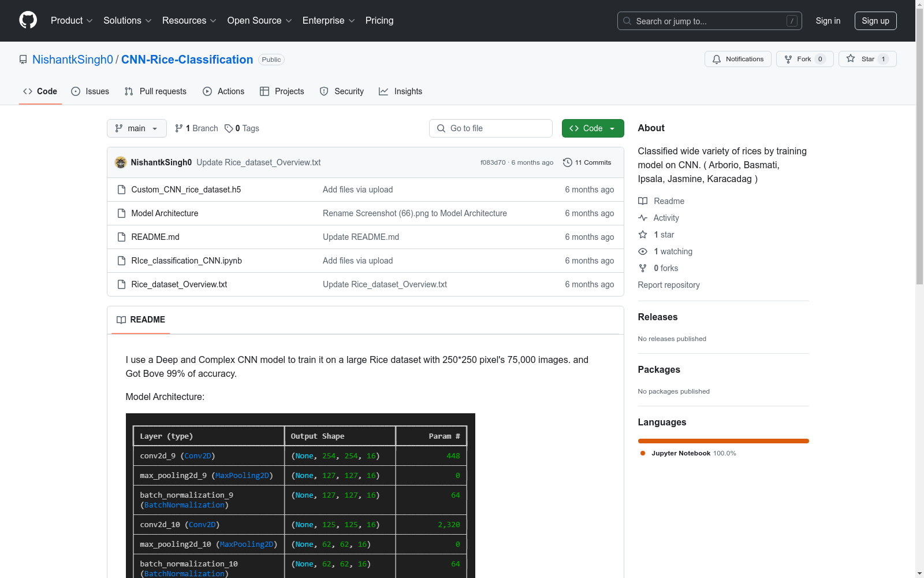Click the fork icon in Fork button
Screen dimensions: 924x578
point(788,59)
